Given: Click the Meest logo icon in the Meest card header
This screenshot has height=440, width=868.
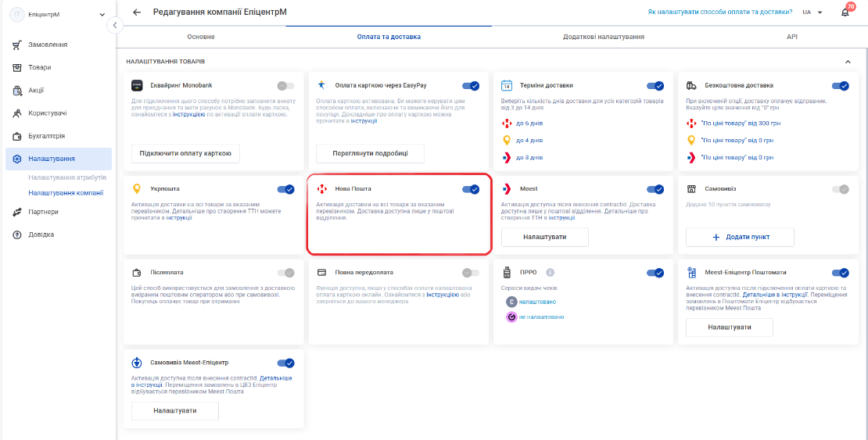Looking at the screenshot, I should point(506,189).
